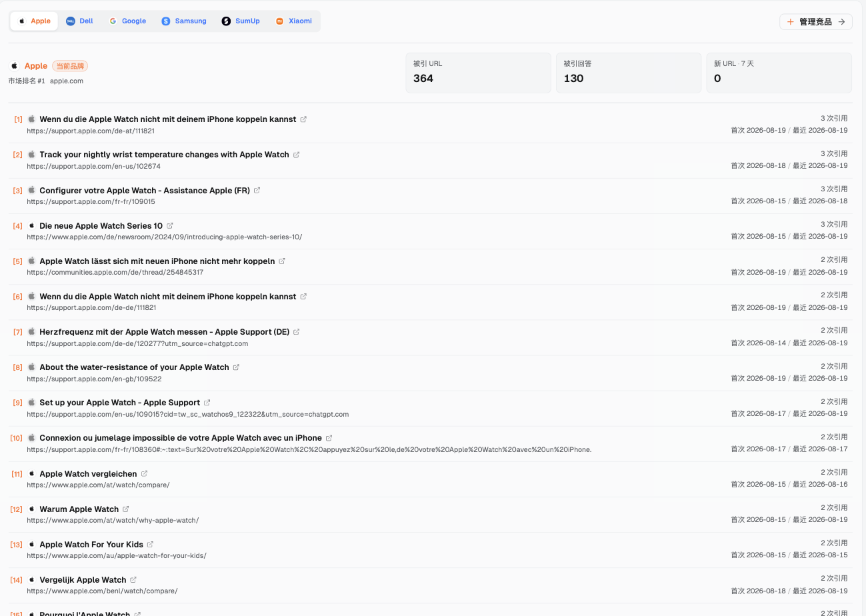Open Connexion ou jumelage impossible article link
866x616 pixels.
(181, 438)
